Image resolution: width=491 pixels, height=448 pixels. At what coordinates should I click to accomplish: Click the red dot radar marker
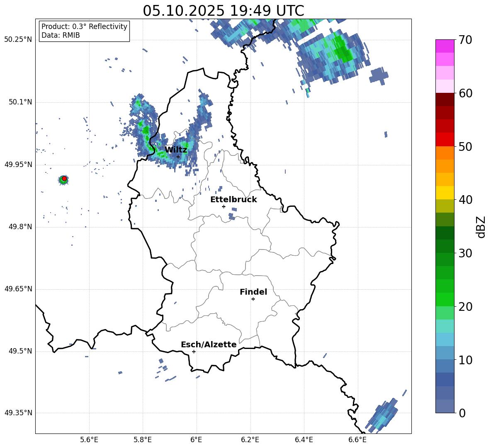[64, 178]
